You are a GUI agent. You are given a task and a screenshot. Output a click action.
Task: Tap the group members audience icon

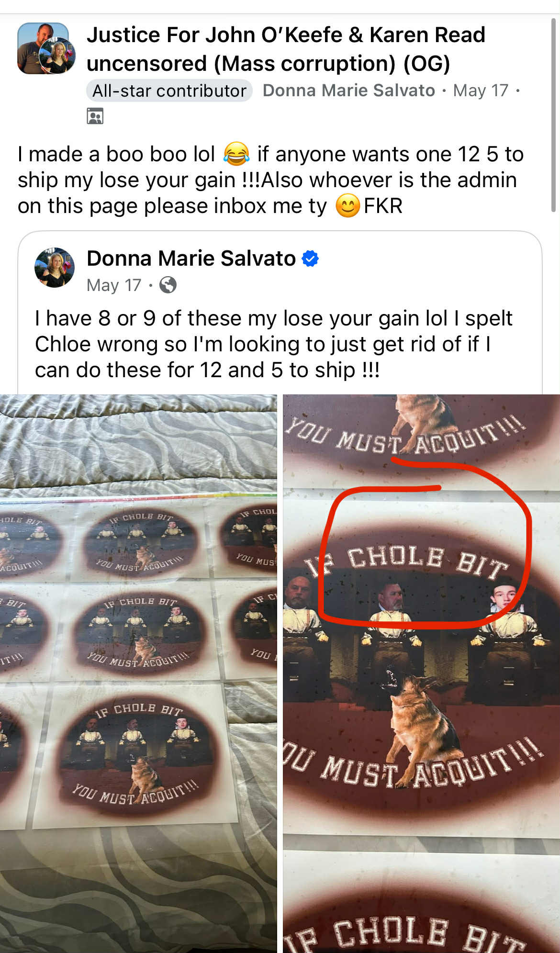(x=95, y=116)
